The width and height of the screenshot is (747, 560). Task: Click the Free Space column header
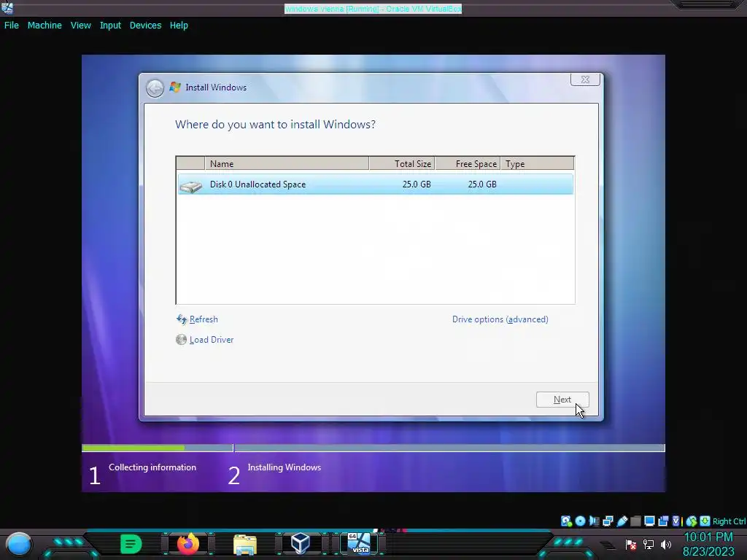tap(468, 163)
